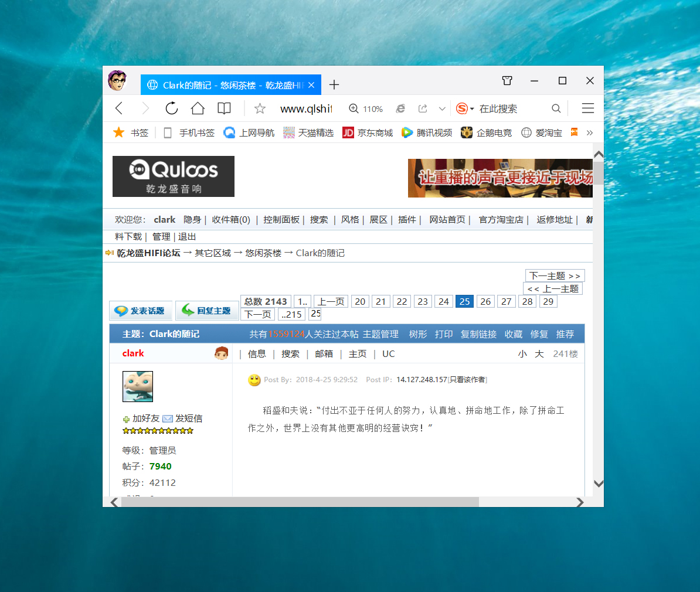
Task: Click the smiley icon in clark's post
Action: point(254,380)
